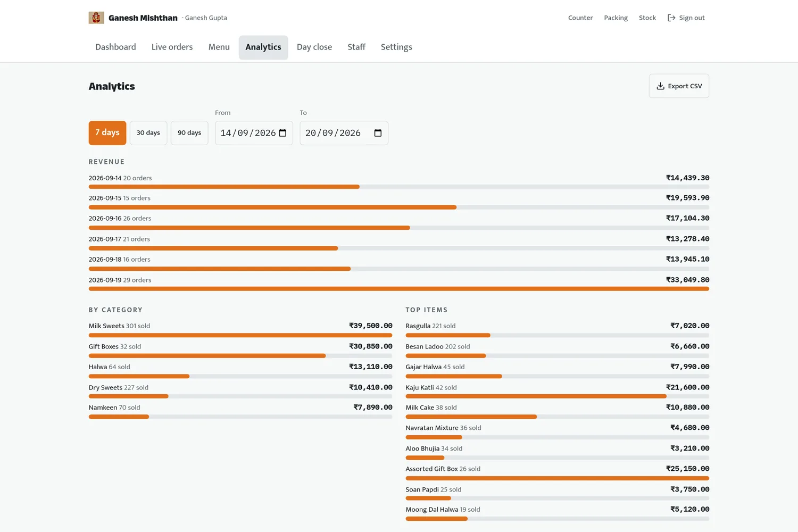Click the ₹14,439.30 revenue value
The image size is (798, 532).
687,178
